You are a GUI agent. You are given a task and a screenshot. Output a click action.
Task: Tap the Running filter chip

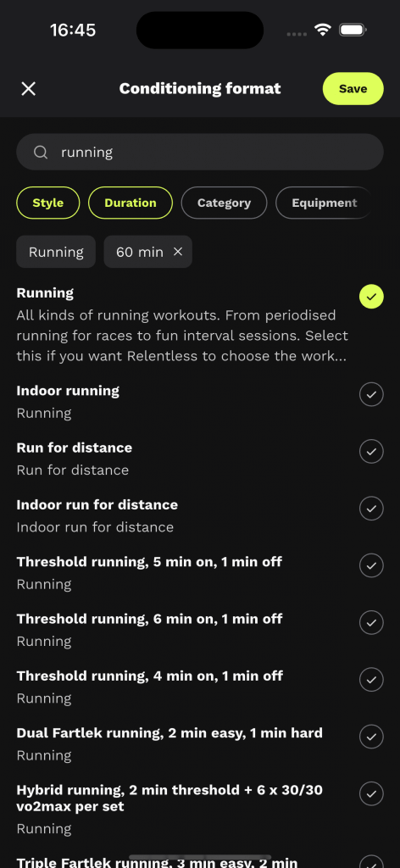(x=56, y=252)
